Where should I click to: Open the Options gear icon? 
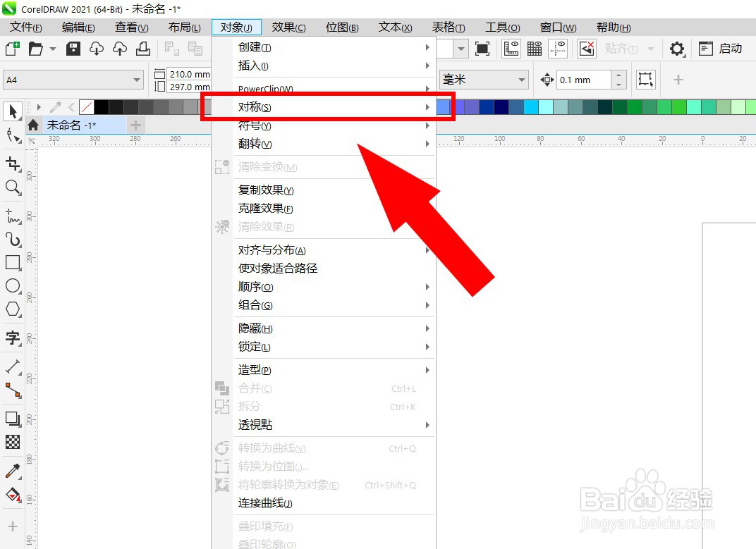point(677,49)
